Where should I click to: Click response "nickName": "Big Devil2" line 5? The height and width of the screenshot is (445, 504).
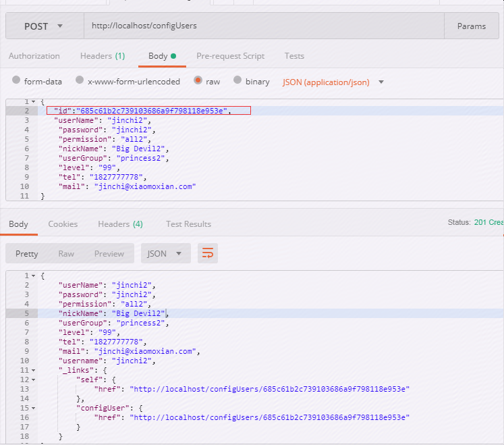(114, 313)
